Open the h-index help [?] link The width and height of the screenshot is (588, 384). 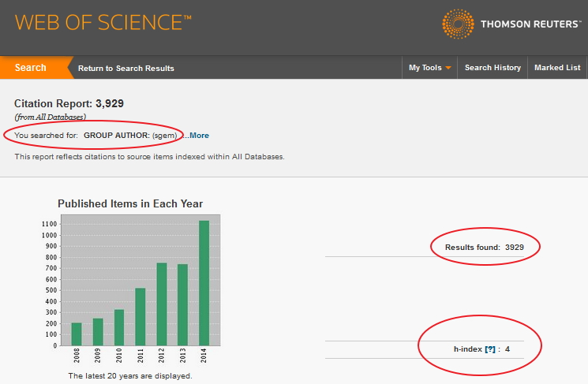tap(490, 349)
